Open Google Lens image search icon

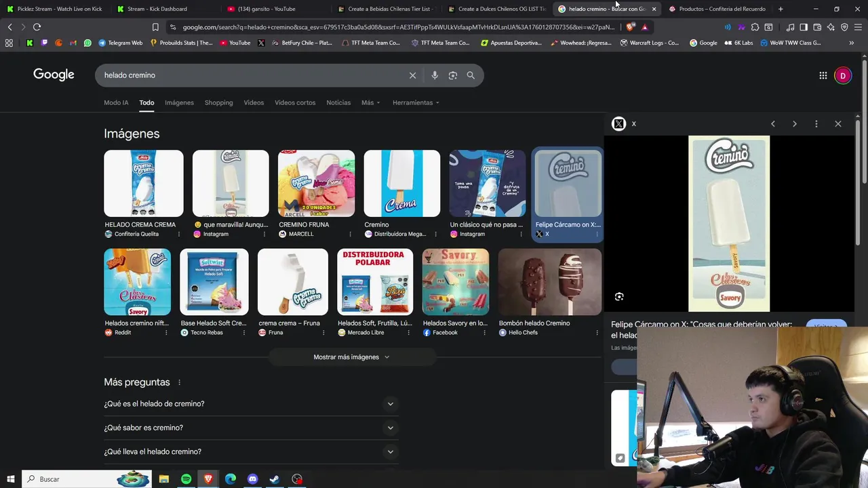(x=453, y=75)
